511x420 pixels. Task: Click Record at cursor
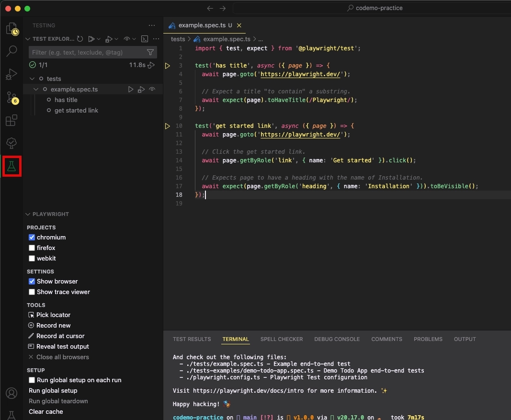(57, 336)
